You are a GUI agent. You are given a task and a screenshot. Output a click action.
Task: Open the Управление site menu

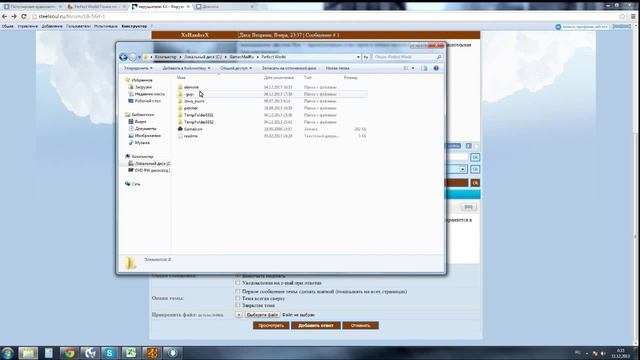coord(28,26)
